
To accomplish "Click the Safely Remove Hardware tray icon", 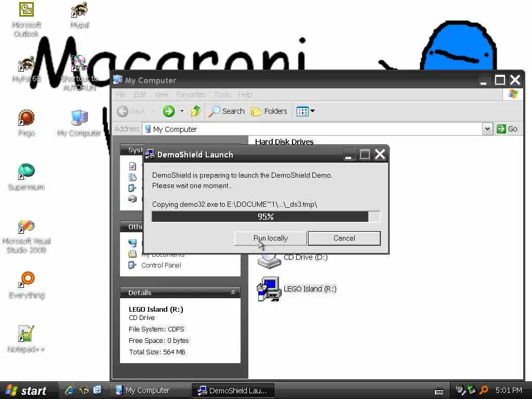I will (x=472, y=391).
